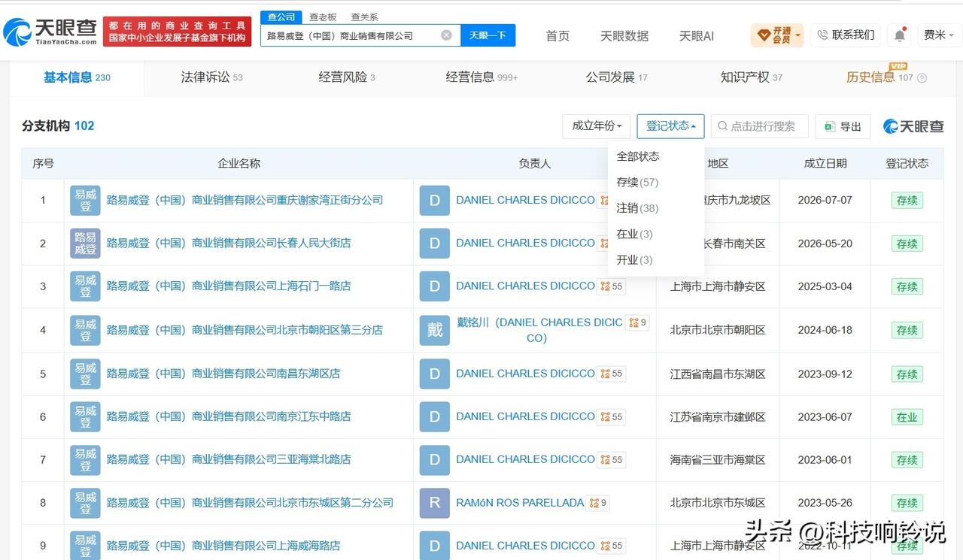This screenshot has width=963, height=560.
Task: Open 天眼数据 in top navigation
Action: (624, 35)
